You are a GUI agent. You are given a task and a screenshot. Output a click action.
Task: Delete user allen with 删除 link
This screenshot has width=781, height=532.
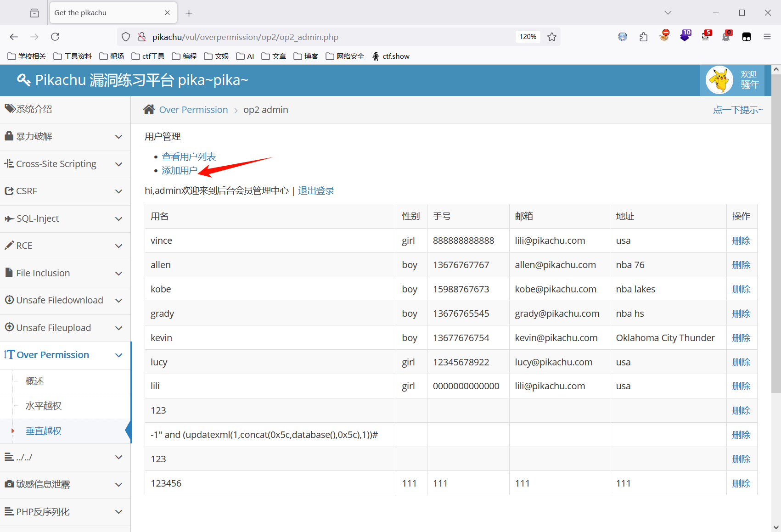pos(741,265)
